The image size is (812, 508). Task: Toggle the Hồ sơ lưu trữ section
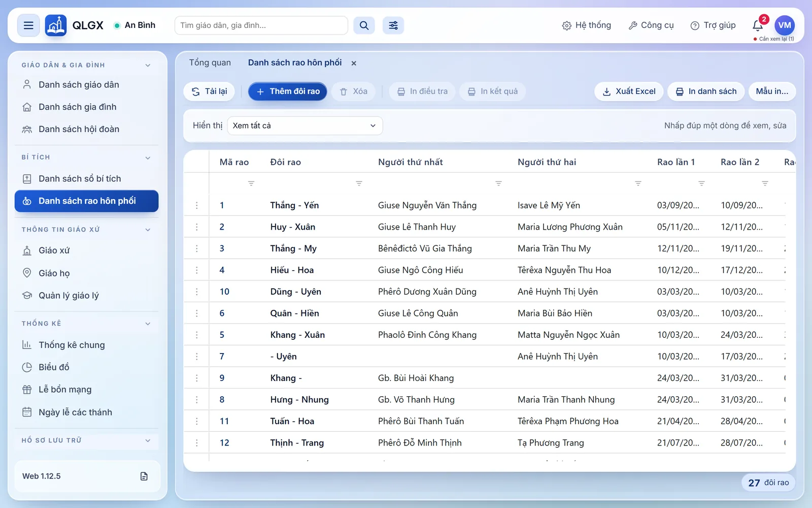click(x=148, y=440)
